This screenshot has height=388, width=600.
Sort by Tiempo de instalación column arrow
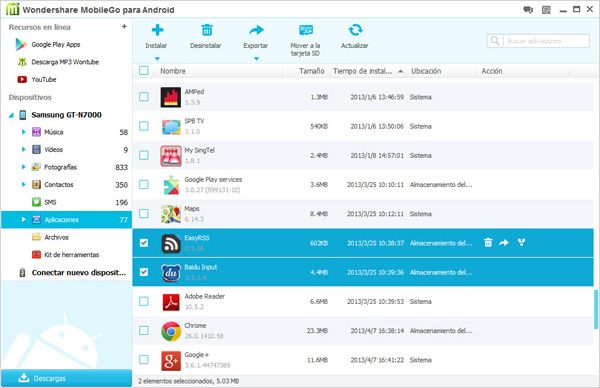[x=400, y=71]
